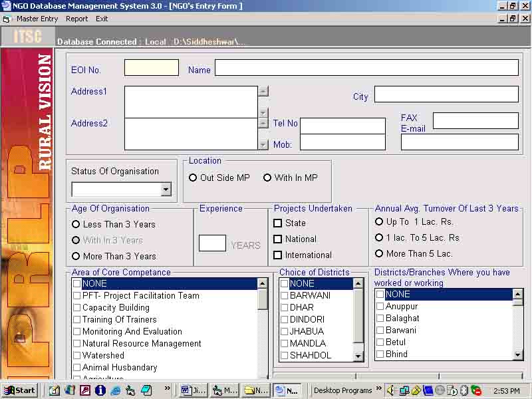Open the first quick launch notepad icon

(x=55, y=390)
